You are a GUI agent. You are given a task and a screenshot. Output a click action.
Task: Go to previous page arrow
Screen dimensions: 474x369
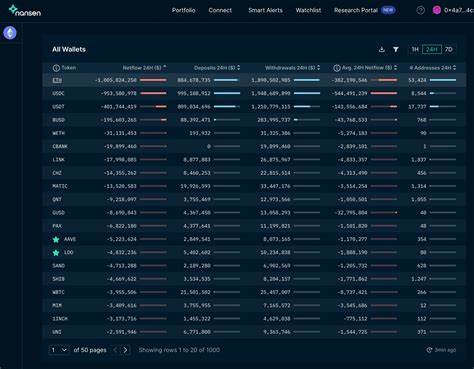(x=115, y=350)
